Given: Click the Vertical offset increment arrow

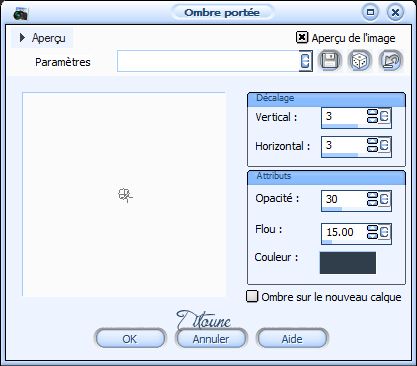Looking at the screenshot, I should point(372,112).
